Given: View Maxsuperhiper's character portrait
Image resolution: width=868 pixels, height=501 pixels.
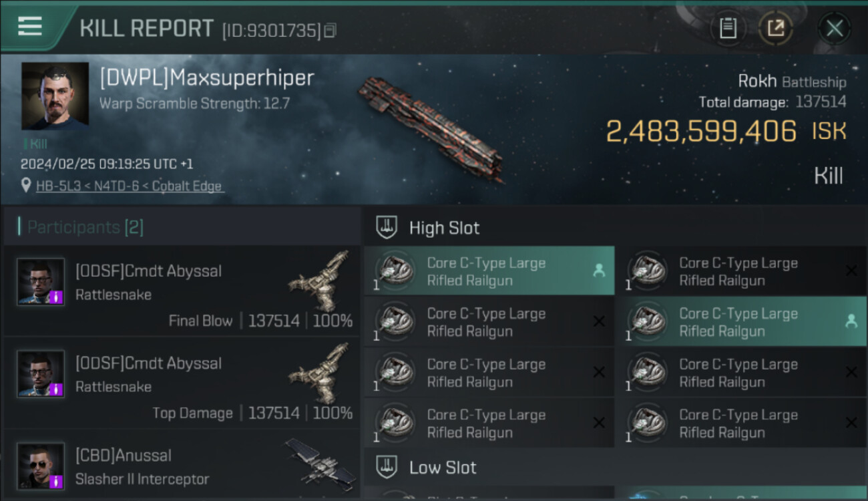Looking at the screenshot, I should pos(55,96).
